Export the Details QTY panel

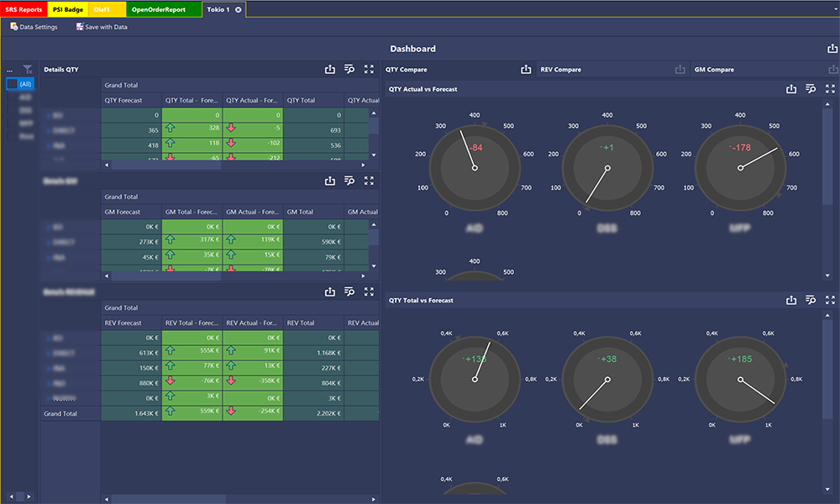330,70
